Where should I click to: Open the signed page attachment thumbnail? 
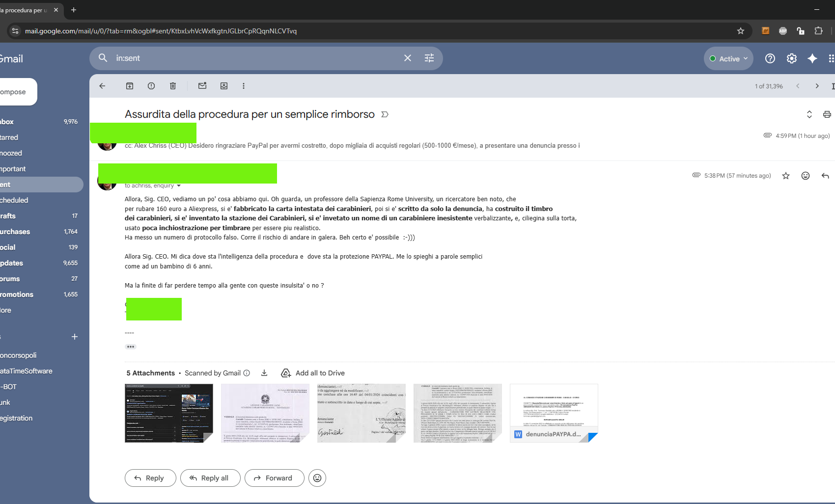tap(362, 413)
